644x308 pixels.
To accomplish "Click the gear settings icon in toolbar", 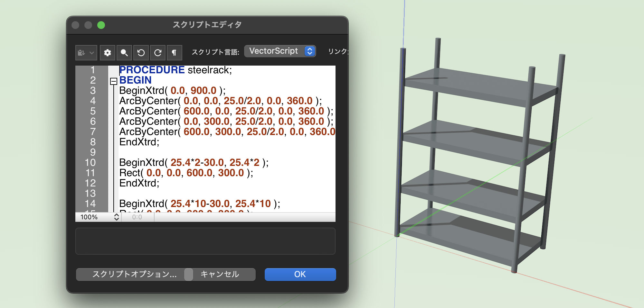I will click(x=108, y=53).
